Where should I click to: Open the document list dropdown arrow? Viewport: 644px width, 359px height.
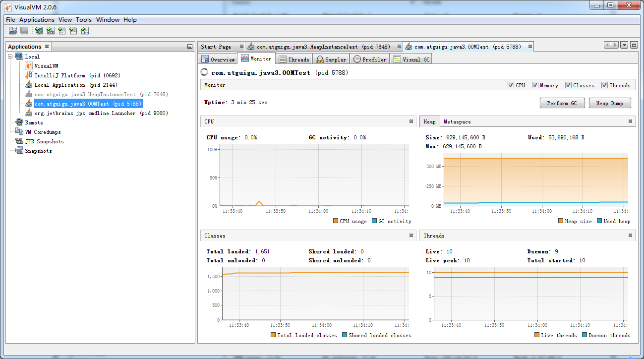click(624, 45)
